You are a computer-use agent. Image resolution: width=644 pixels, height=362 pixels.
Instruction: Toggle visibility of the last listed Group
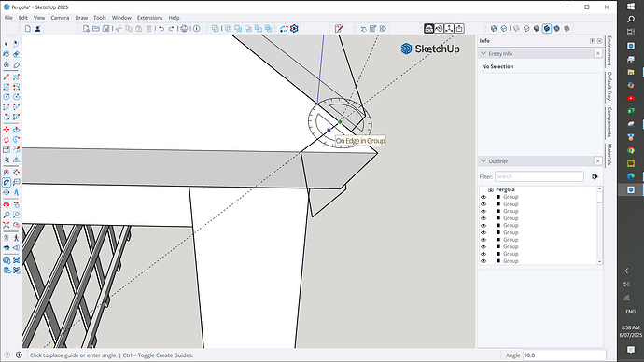483,261
